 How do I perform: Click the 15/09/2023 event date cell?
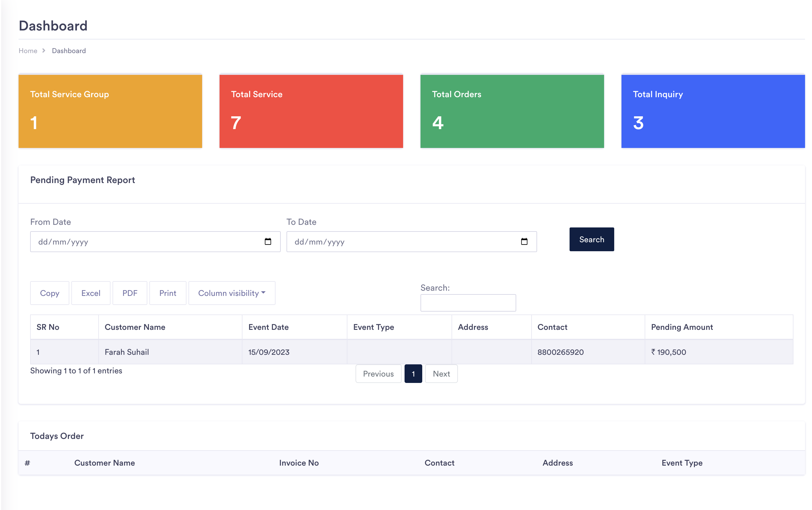tap(294, 352)
